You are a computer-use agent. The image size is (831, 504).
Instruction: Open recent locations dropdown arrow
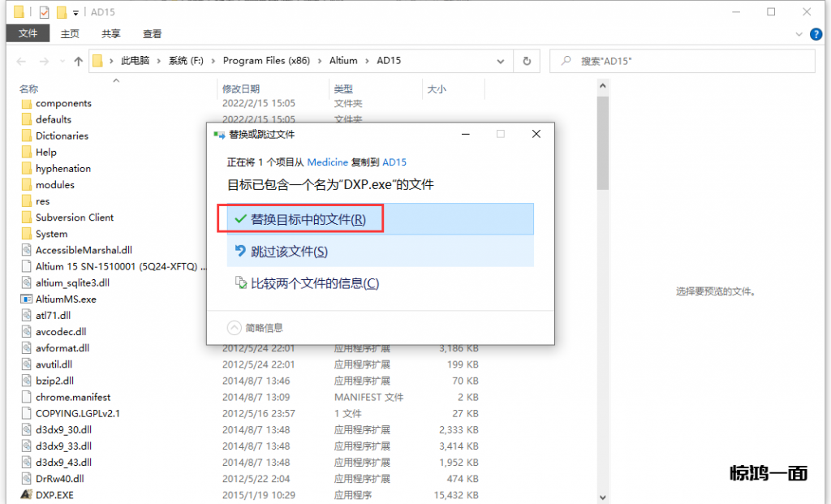pyautogui.click(x=61, y=61)
